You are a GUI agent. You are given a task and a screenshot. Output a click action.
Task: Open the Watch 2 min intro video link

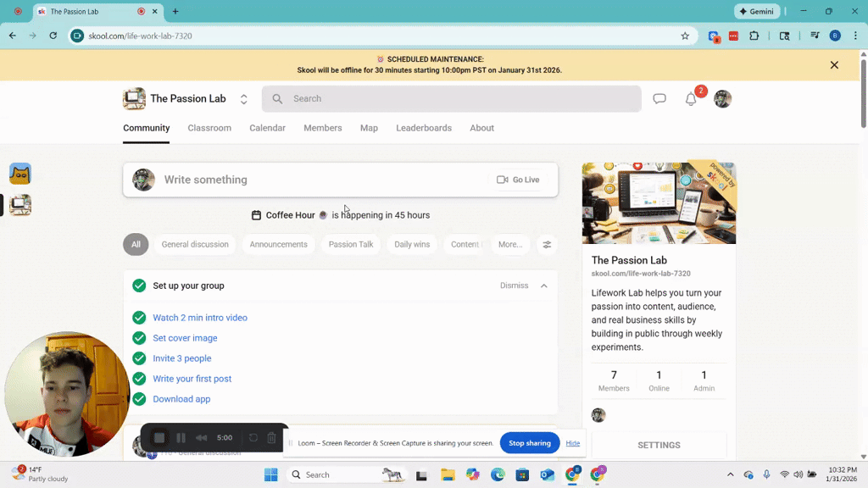click(200, 318)
